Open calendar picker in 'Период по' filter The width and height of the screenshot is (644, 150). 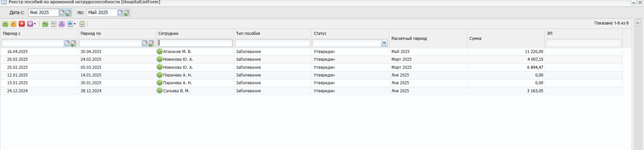point(145,43)
